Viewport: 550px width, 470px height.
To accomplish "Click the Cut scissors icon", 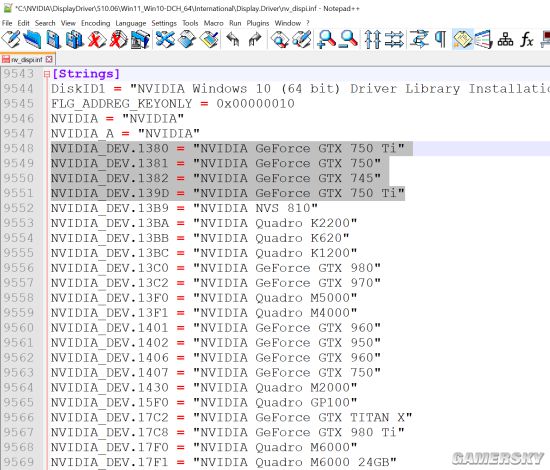I will click(165, 39).
